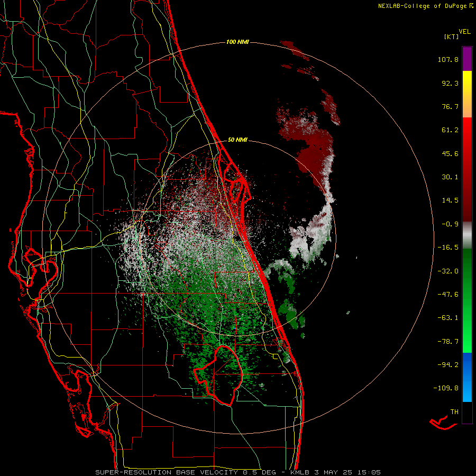Select the -16.5 legend value

coord(448,248)
